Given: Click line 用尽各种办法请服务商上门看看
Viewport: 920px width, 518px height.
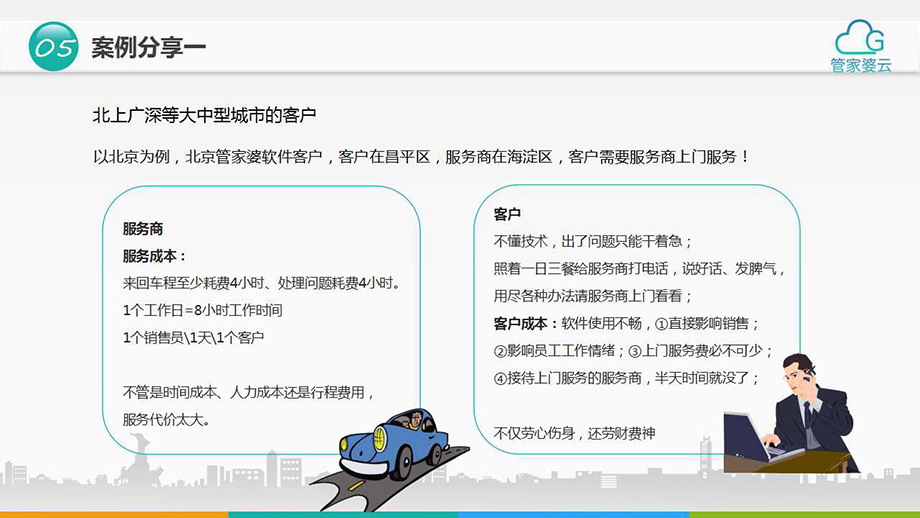Looking at the screenshot, I should coord(593,296).
